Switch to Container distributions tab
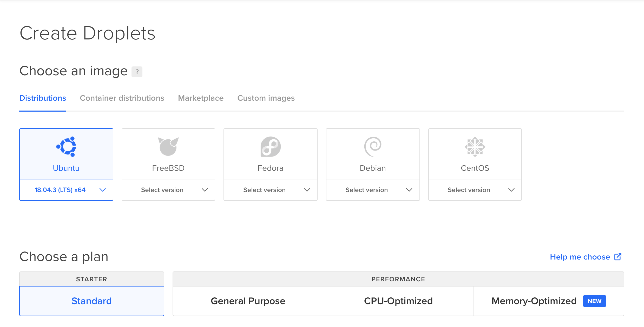This screenshot has height=327, width=644. (x=122, y=98)
